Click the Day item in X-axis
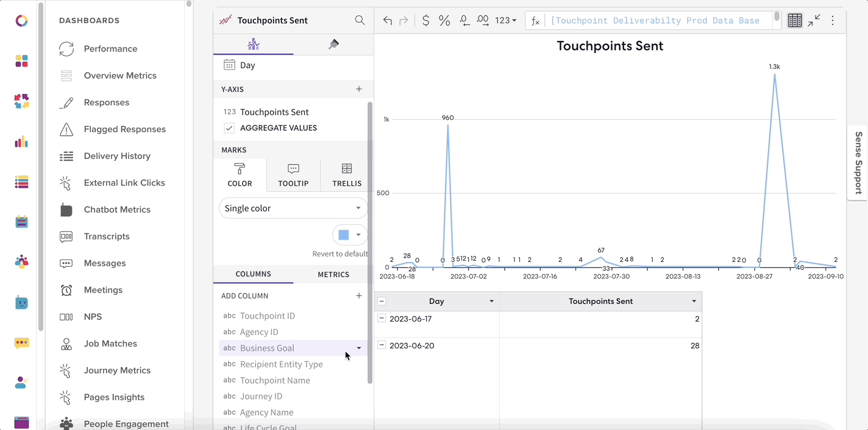 click(247, 65)
